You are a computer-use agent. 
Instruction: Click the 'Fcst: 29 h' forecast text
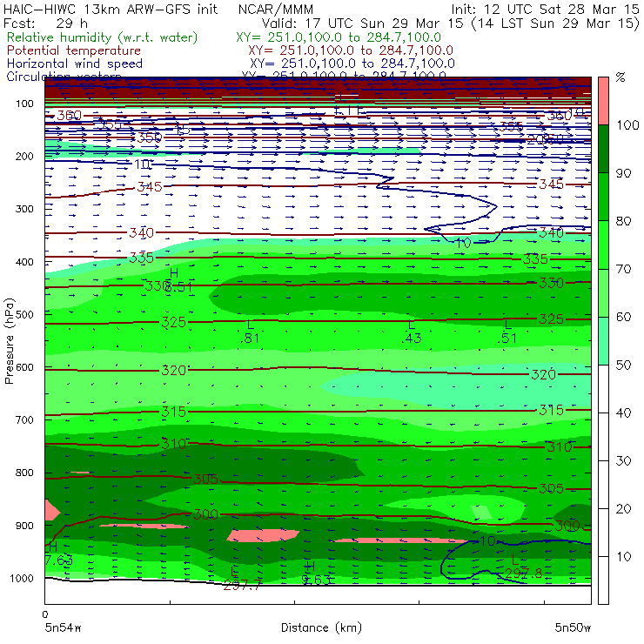click(45, 23)
